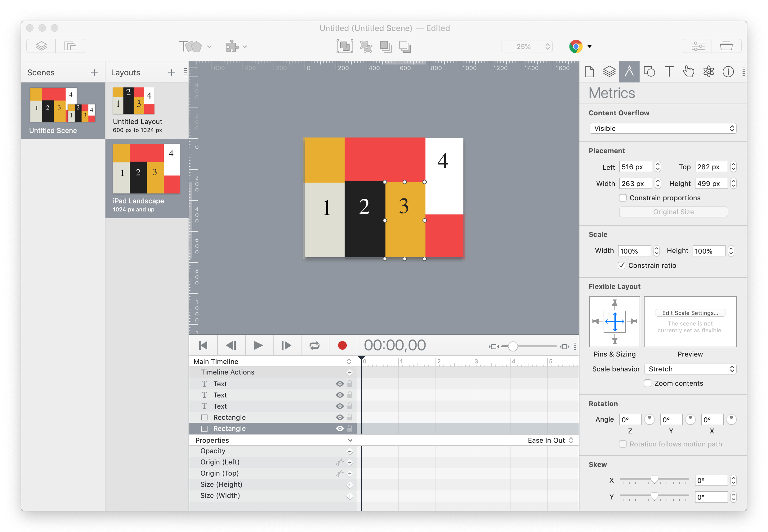Click the Bring to Front icon

[386, 47]
